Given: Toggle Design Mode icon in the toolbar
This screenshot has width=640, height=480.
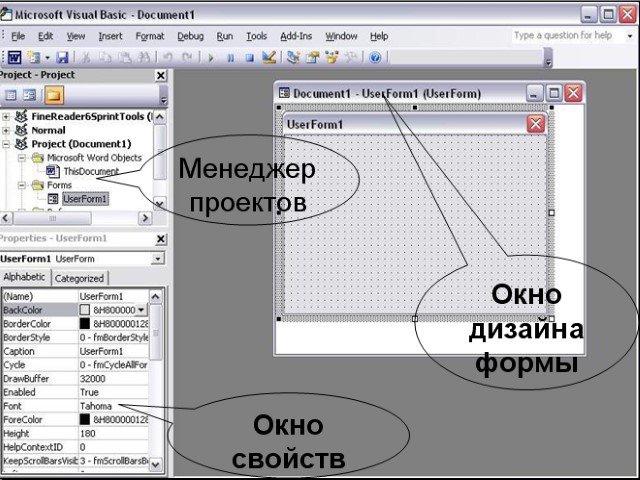Looking at the screenshot, I should [x=269, y=58].
